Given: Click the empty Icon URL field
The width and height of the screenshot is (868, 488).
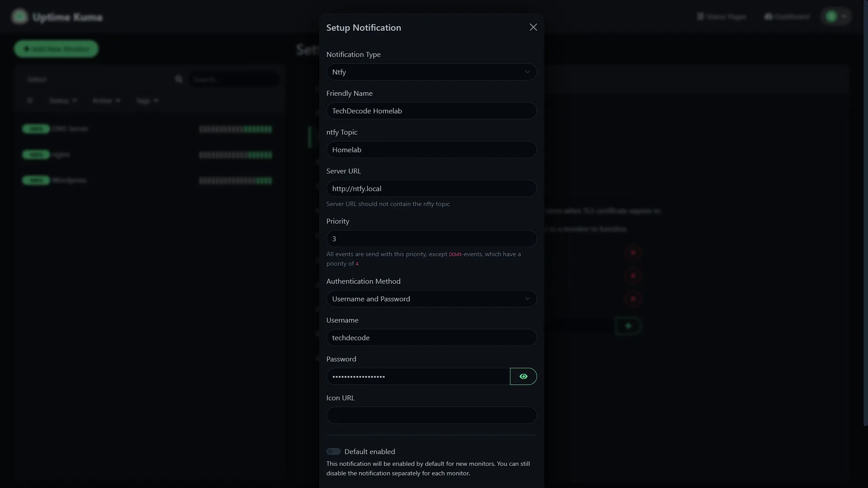Looking at the screenshot, I should click(431, 415).
